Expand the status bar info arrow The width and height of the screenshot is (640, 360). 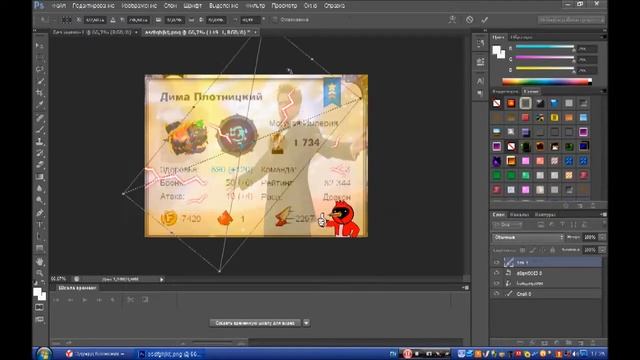click(x=162, y=280)
